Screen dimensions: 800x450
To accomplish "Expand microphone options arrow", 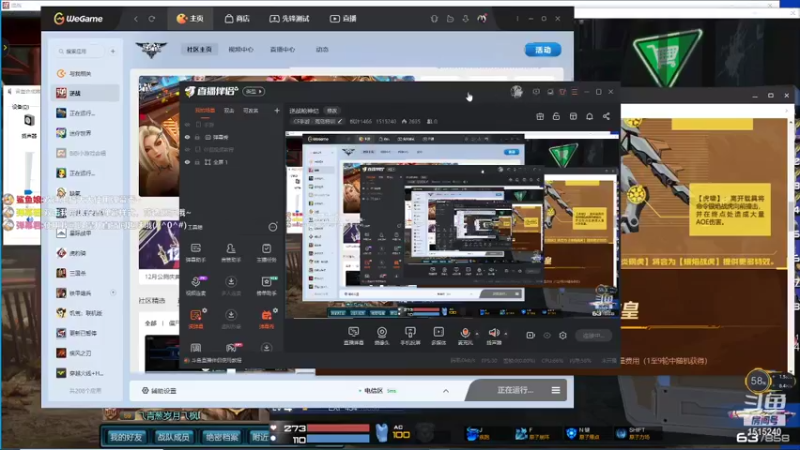I will (x=478, y=334).
